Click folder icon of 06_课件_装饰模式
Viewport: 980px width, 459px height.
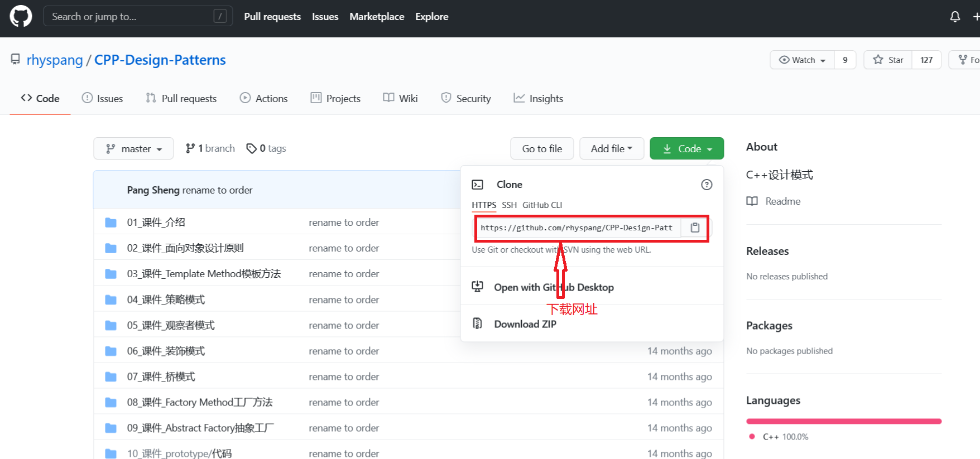pos(111,351)
